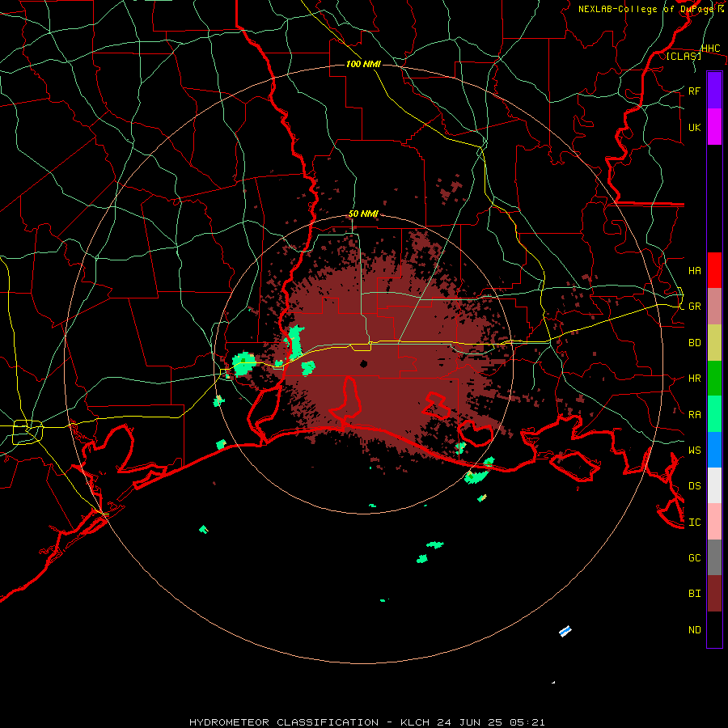
Task: Click the 50 NMI range ring label
Action: click(363, 214)
